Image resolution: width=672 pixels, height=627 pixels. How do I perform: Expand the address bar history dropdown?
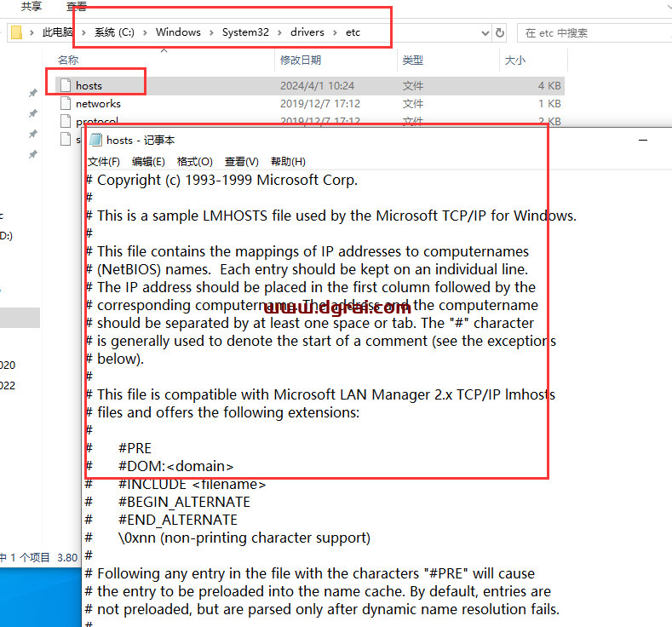click(485, 32)
